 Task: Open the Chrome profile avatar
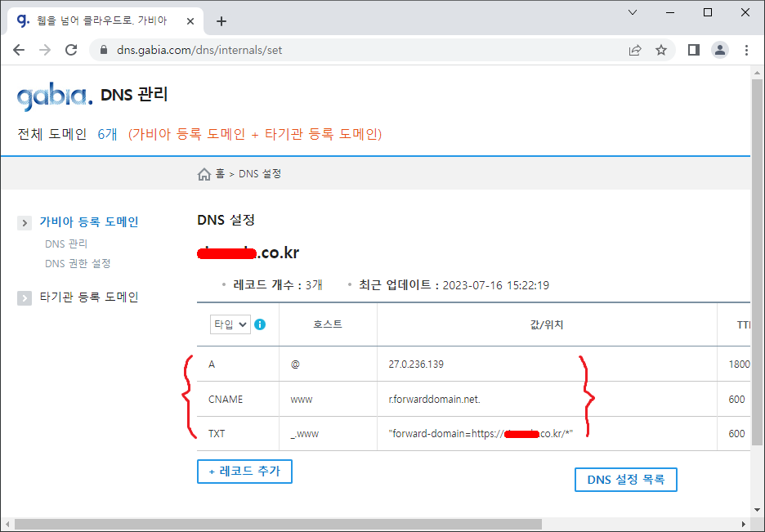pos(720,50)
